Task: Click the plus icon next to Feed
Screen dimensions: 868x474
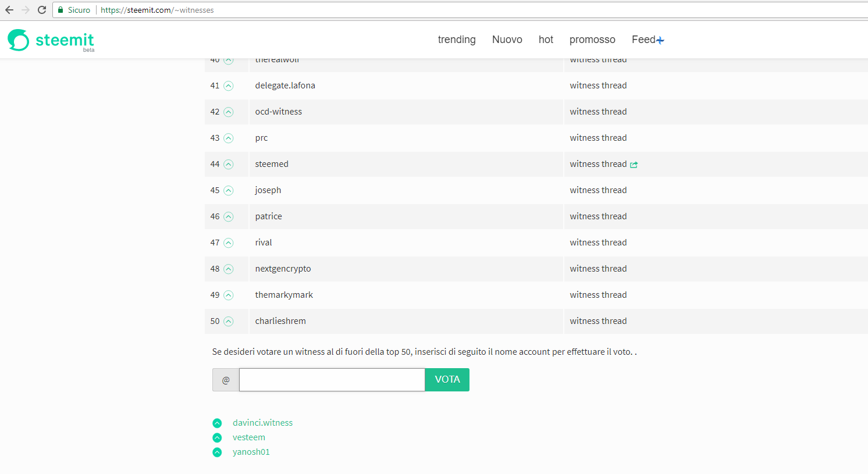Action: tap(660, 40)
